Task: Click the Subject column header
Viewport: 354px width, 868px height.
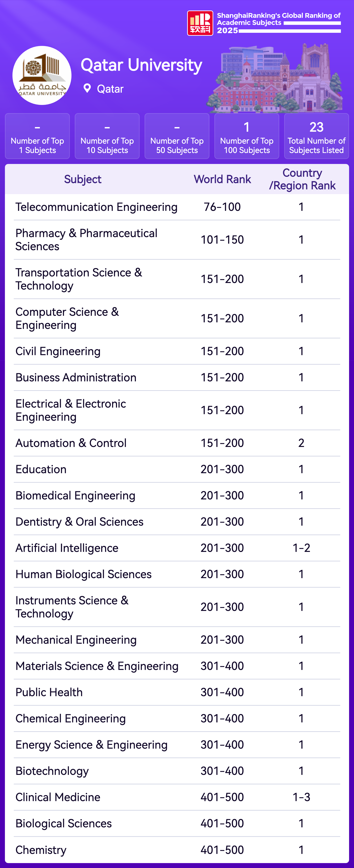Action: [83, 179]
